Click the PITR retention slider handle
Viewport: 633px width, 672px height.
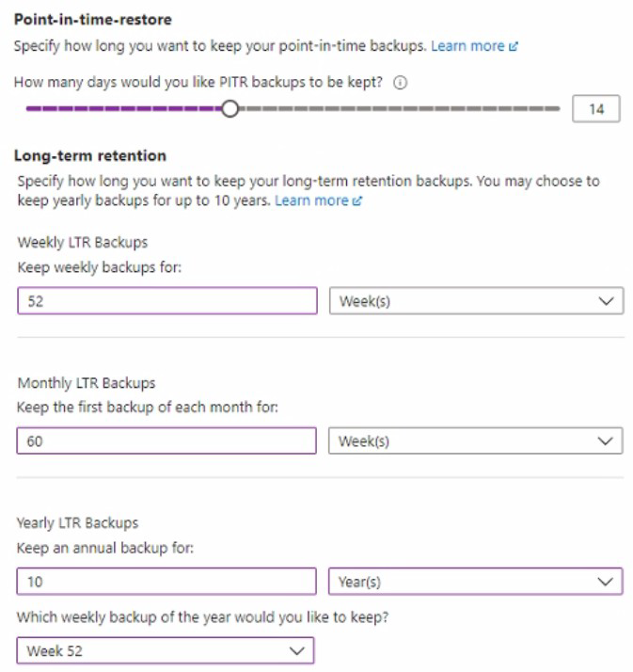click(229, 109)
